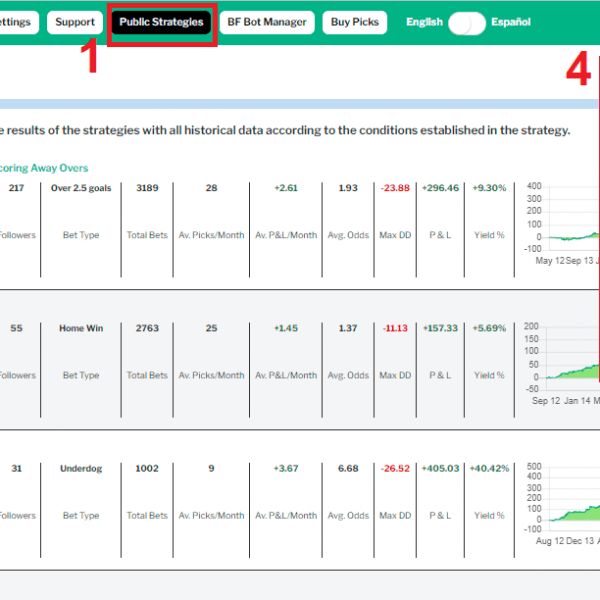Open the Scoring Away Overs strategy link
The width and height of the screenshot is (600, 600).
point(44,168)
